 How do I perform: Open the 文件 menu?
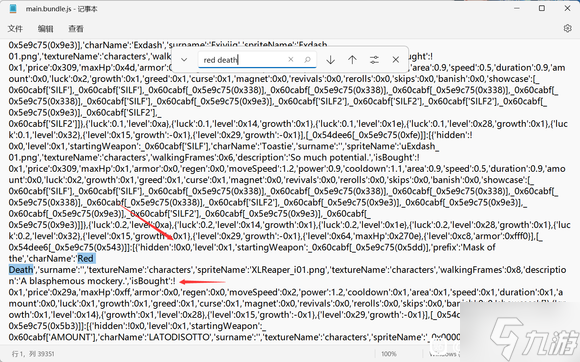[x=15, y=28]
